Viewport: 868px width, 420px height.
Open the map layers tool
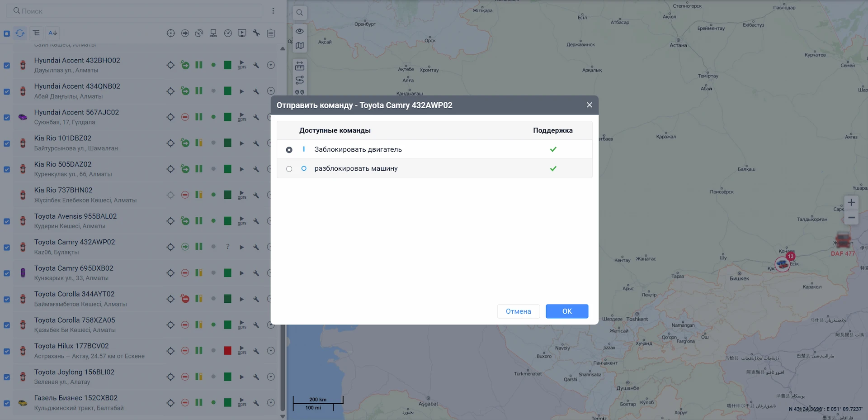pyautogui.click(x=300, y=46)
